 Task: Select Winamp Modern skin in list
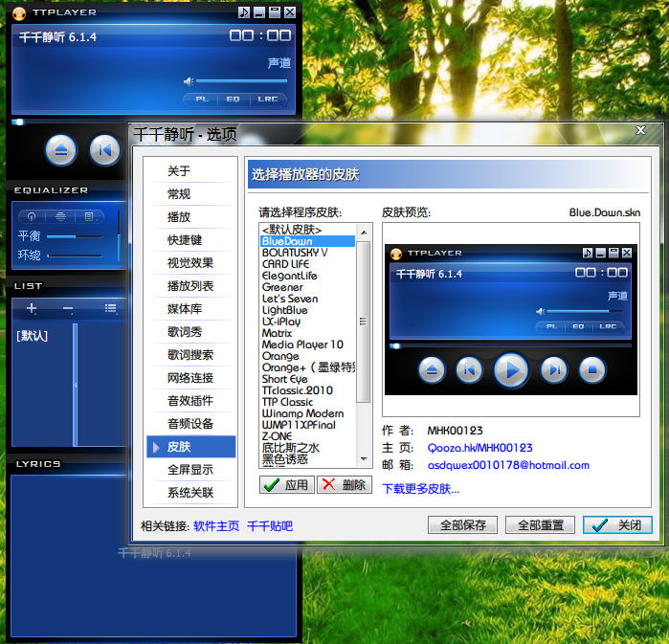pos(307,413)
